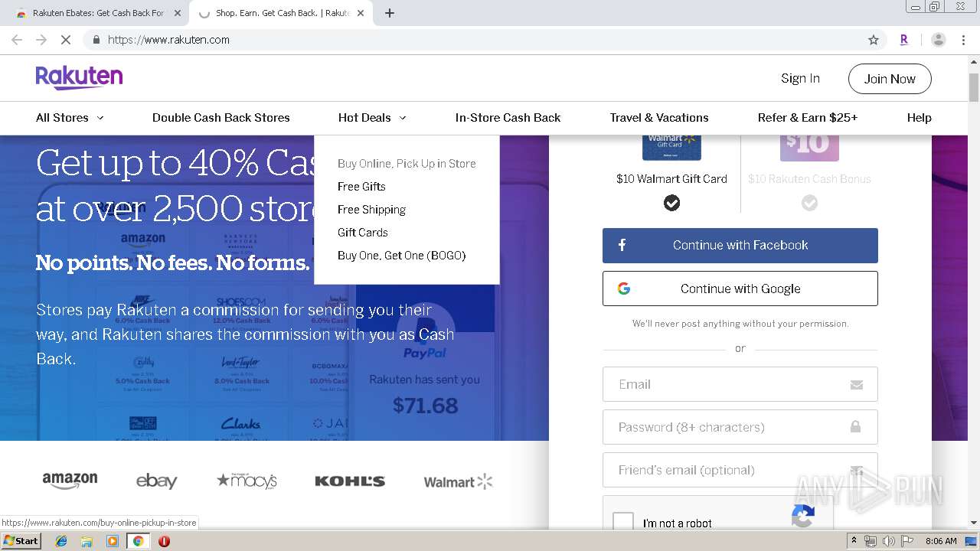Click Chrome taskbar icon
The image size is (980, 551).
pos(138,541)
